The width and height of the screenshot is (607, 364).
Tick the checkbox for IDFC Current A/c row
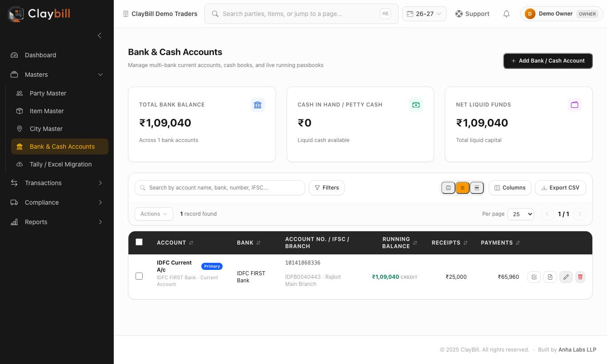tap(139, 276)
